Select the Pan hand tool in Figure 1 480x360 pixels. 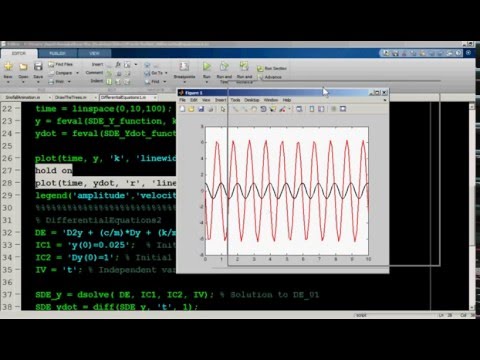[x=254, y=109]
